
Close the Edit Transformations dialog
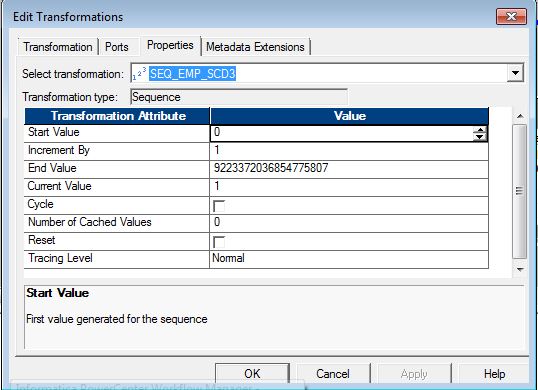click(511, 16)
